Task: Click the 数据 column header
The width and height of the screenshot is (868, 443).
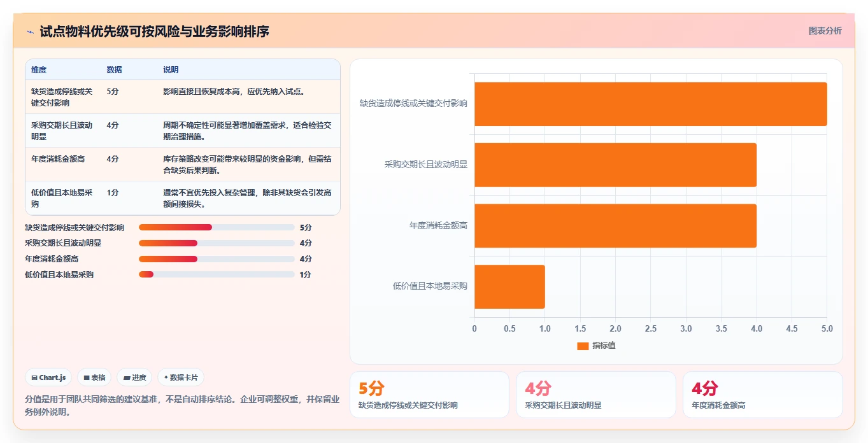Action: pos(115,70)
